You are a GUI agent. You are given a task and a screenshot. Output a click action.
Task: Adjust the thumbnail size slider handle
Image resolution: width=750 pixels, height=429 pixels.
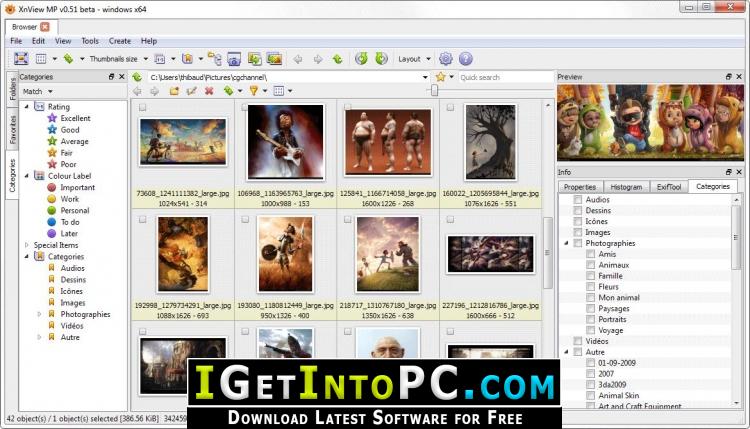[x=434, y=90]
